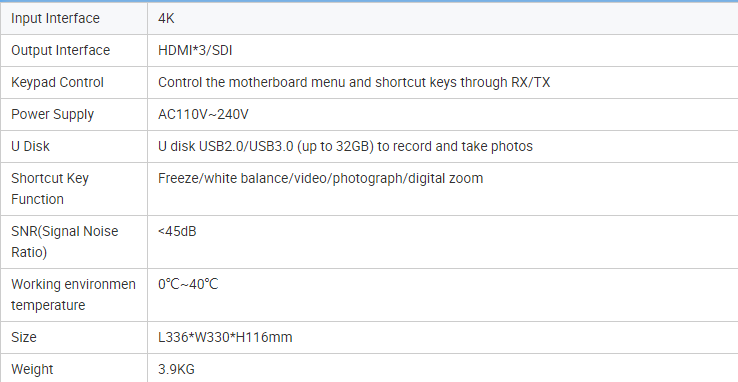
Task: Select the AC110V~240V value
Action: tap(203, 114)
